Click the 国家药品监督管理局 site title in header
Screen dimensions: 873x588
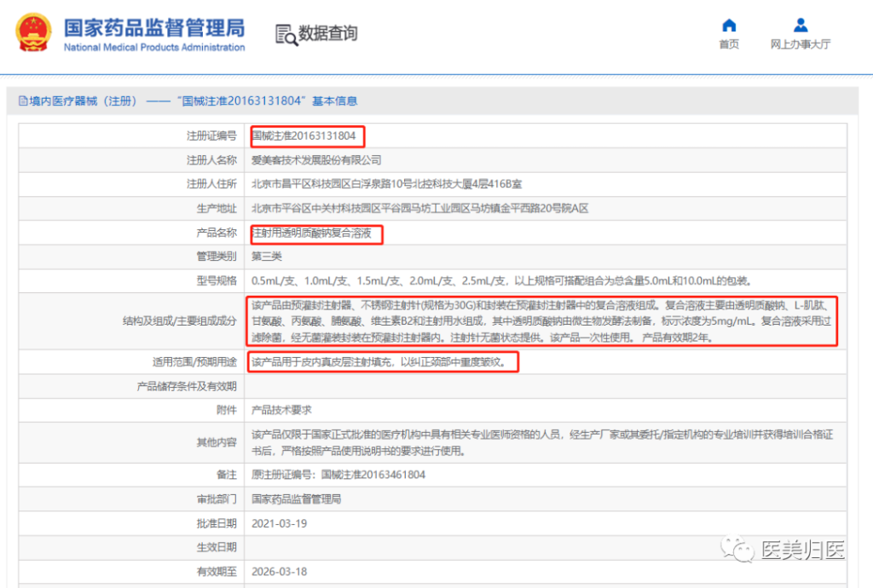coord(154,28)
